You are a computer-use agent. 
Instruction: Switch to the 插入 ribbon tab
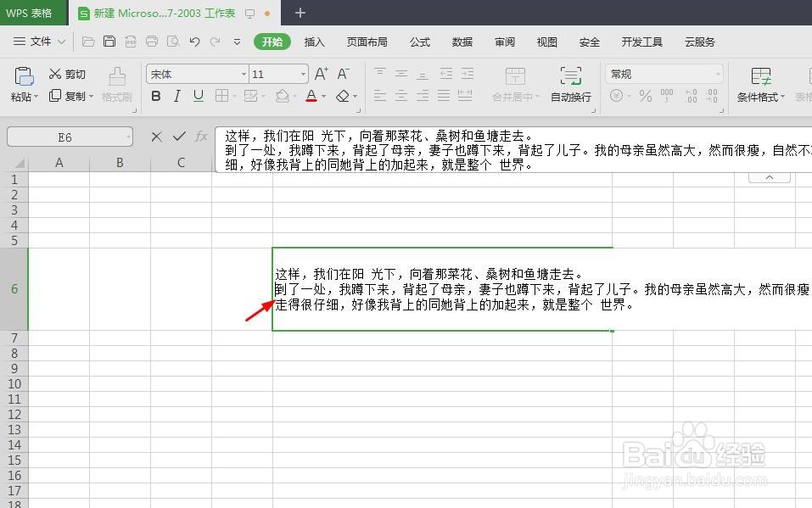(315, 41)
